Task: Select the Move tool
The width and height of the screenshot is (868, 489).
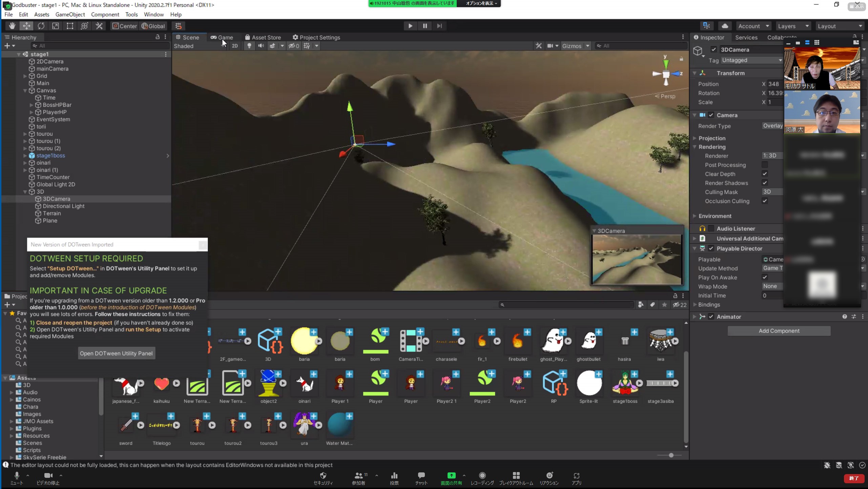Action: 26,26
